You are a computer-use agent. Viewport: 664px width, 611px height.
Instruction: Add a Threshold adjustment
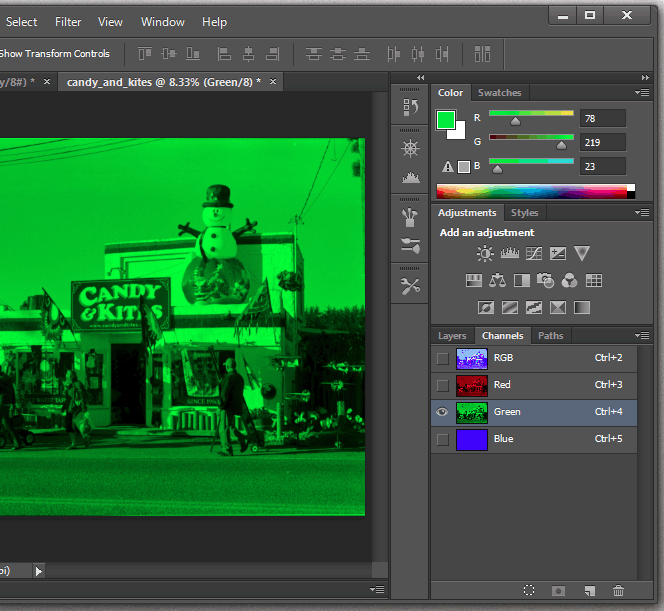click(534, 307)
